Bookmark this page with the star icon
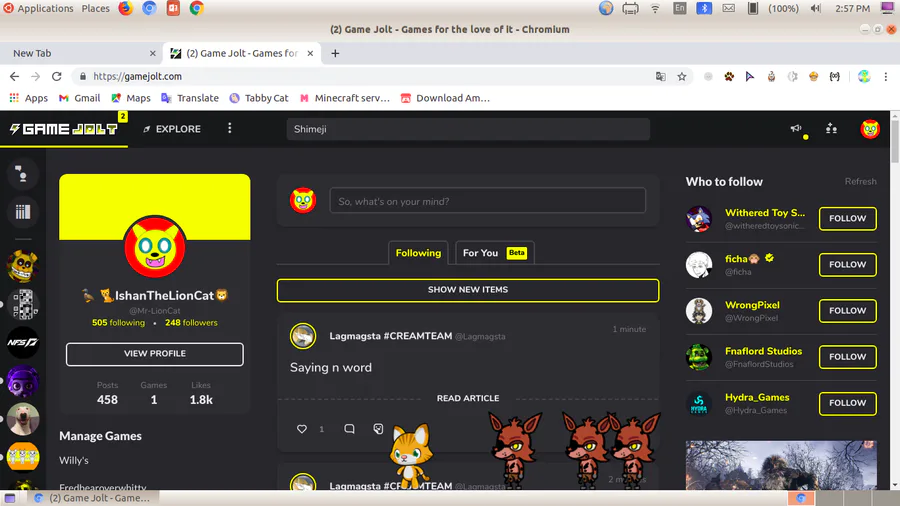Screen dimensions: 900x506 (682, 76)
